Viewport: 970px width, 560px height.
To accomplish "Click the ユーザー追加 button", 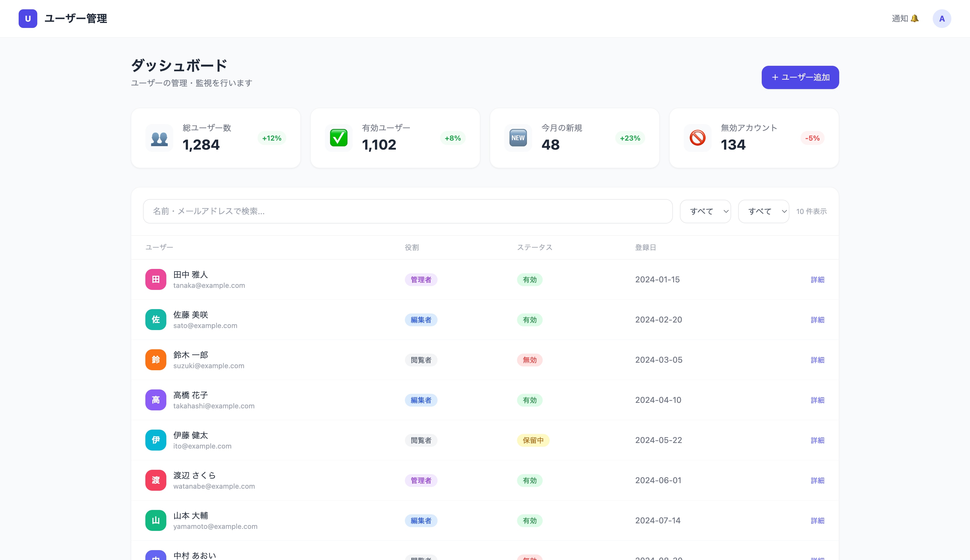I will coord(800,77).
